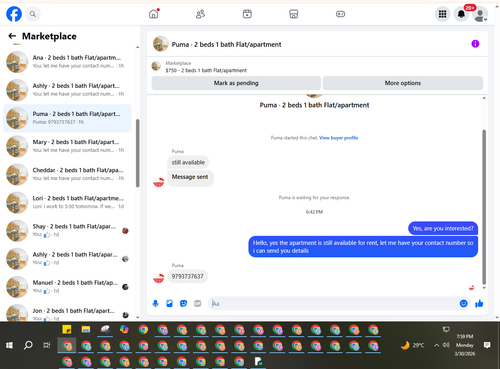Open the notifications bell

(461, 14)
